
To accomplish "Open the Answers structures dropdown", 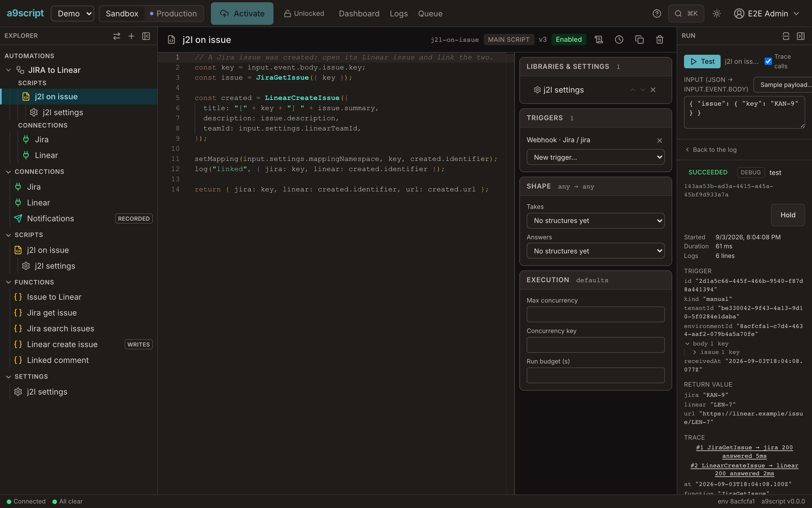I will point(595,251).
